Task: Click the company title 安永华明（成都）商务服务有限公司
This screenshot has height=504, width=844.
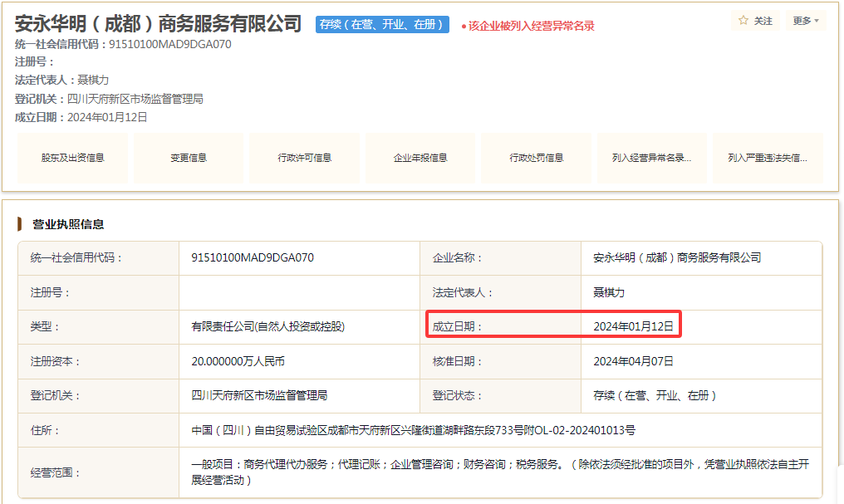Action: tap(158, 24)
